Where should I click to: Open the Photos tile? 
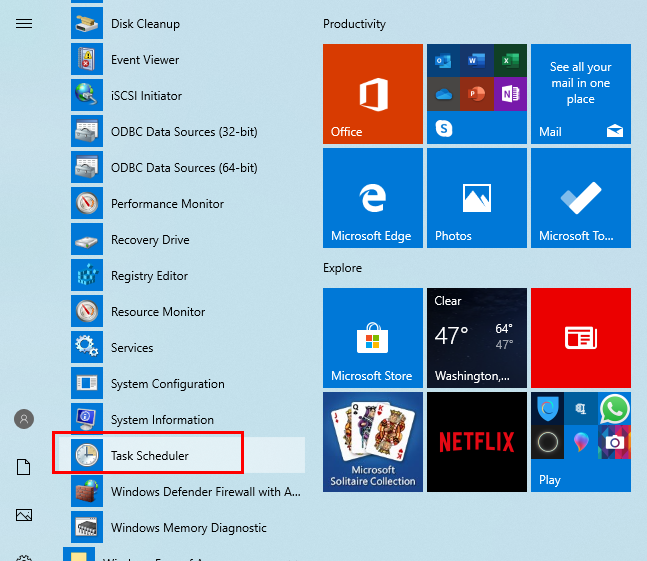point(477,198)
